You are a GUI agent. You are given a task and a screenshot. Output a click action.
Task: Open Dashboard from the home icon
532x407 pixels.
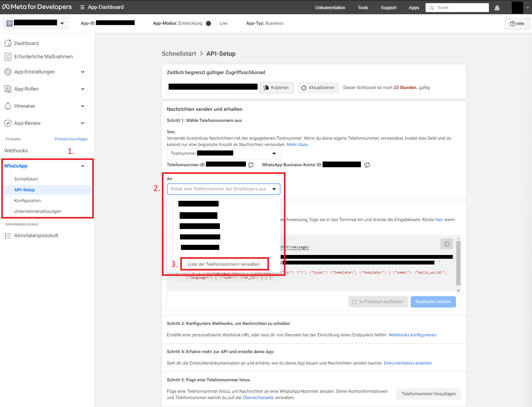[8, 43]
